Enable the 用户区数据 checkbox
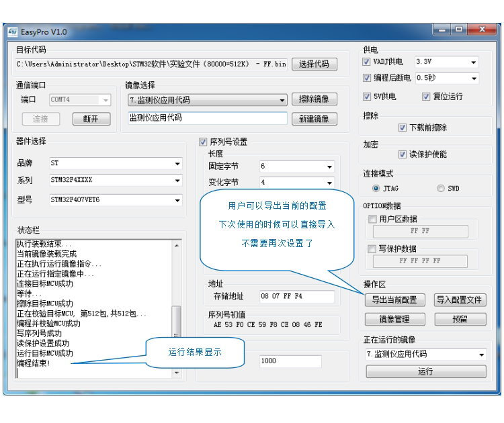Viewport: 504px width, 423px height. (372, 219)
